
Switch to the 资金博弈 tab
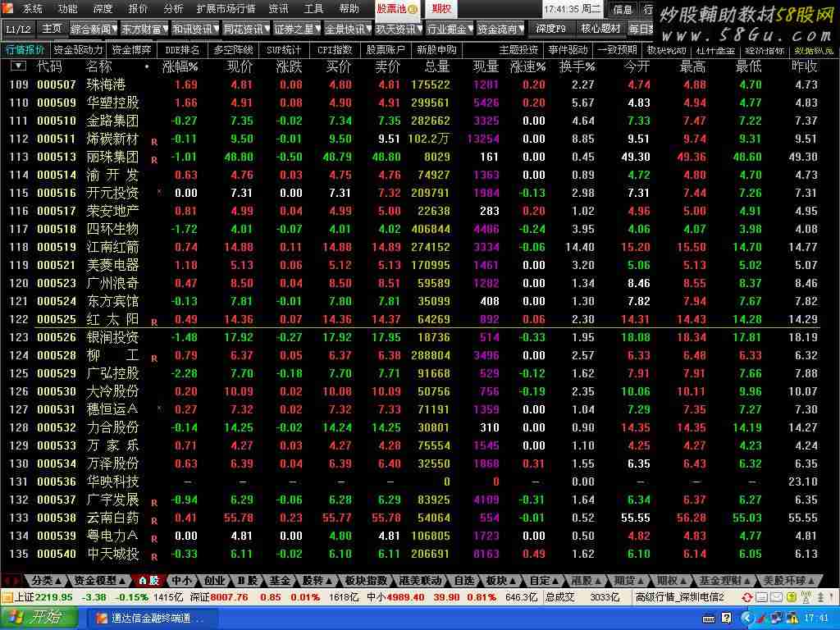132,50
